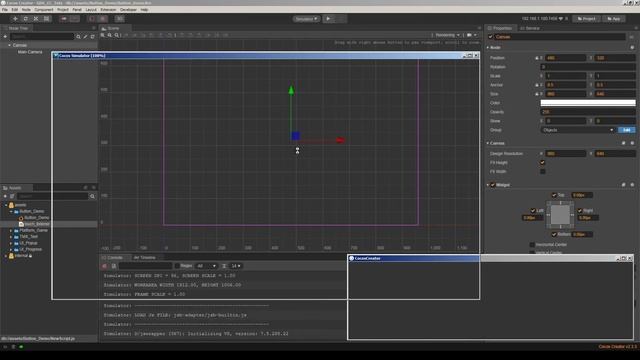Select the Move transform tool in top toolbar

15,19
